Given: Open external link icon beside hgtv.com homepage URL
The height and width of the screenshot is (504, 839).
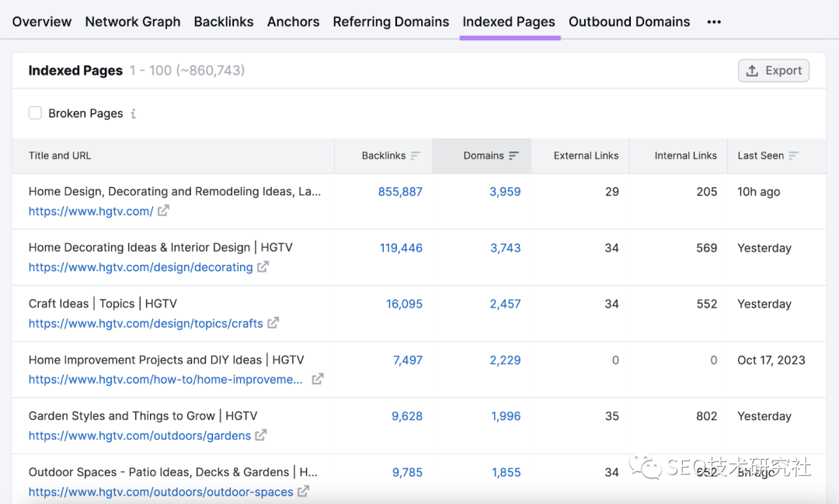Looking at the screenshot, I should (x=163, y=210).
